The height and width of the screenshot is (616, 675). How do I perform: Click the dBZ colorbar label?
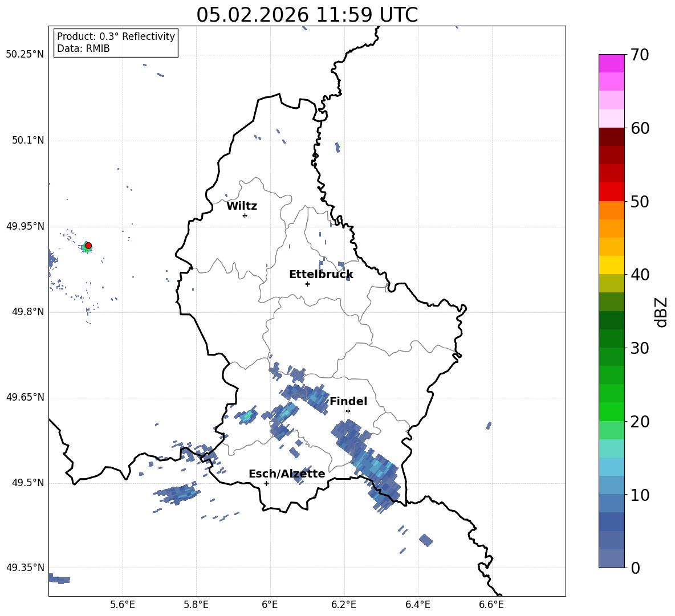[661, 312]
